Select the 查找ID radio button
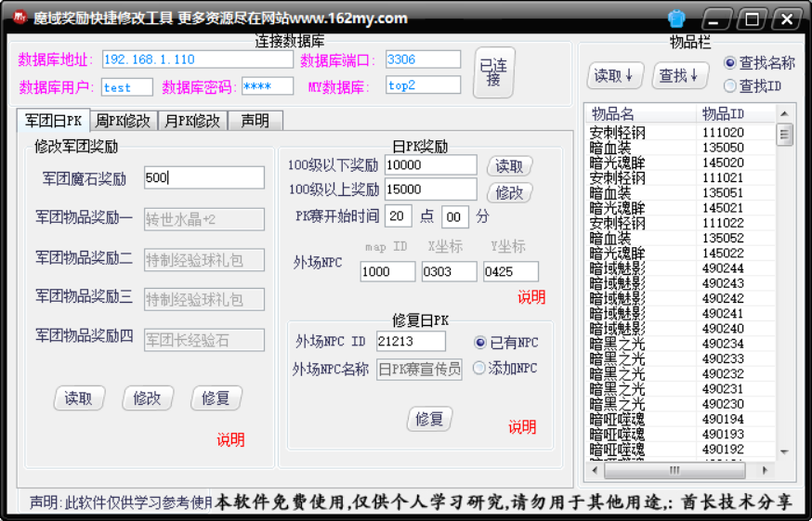This screenshot has width=812, height=521. pyautogui.click(x=730, y=86)
